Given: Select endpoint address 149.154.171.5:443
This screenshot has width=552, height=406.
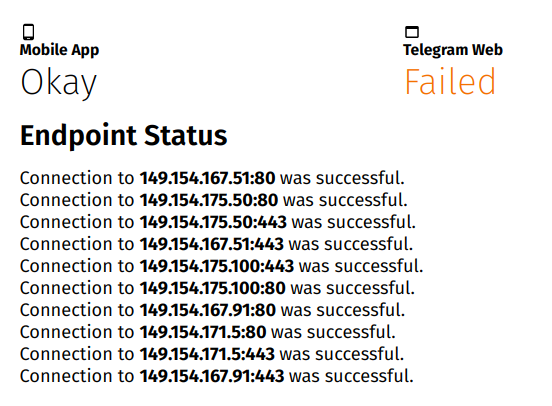Looking at the screenshot, I should click(x=207, y=354).
